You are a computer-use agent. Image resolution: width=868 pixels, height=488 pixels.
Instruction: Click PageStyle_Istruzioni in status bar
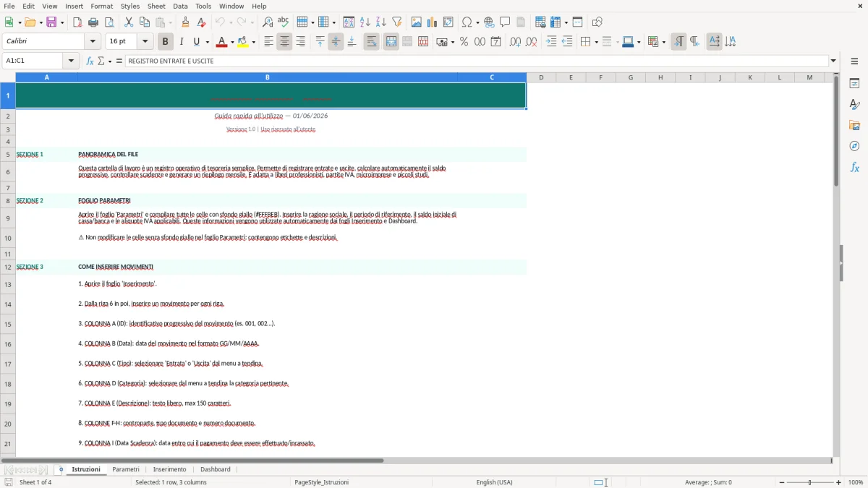tap(322, 482)
